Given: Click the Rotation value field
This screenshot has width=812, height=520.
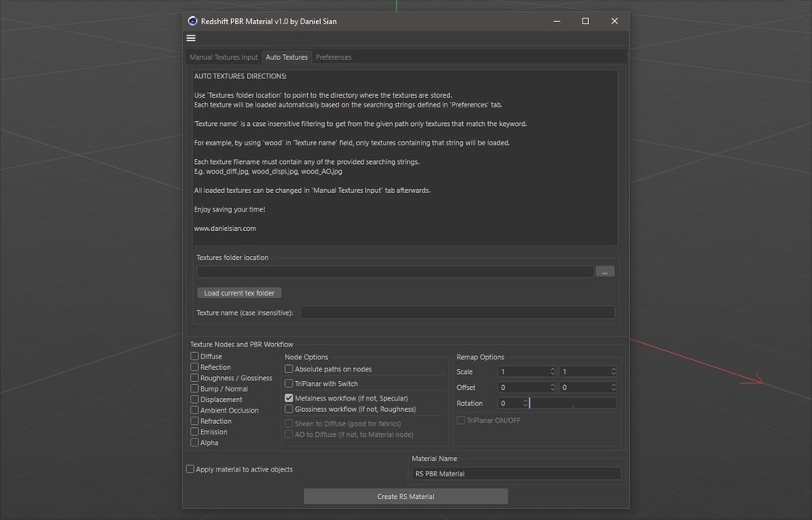Looking at the screenshot, I should (x=510, y=403).
